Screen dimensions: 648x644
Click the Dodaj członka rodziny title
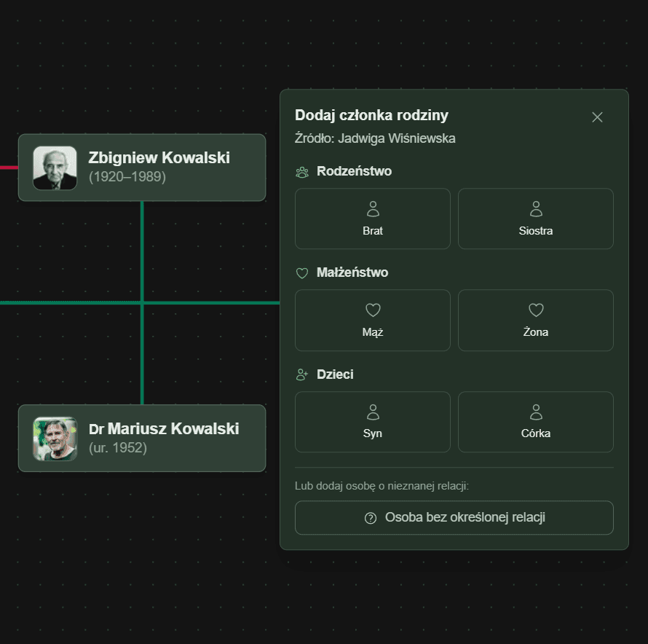point(371,115)
